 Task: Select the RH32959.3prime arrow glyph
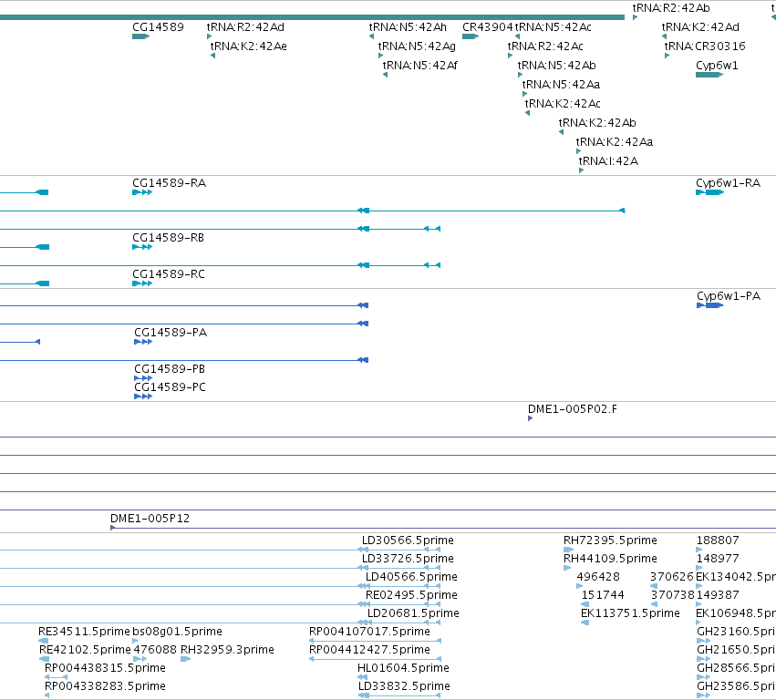tap(186, 659)
